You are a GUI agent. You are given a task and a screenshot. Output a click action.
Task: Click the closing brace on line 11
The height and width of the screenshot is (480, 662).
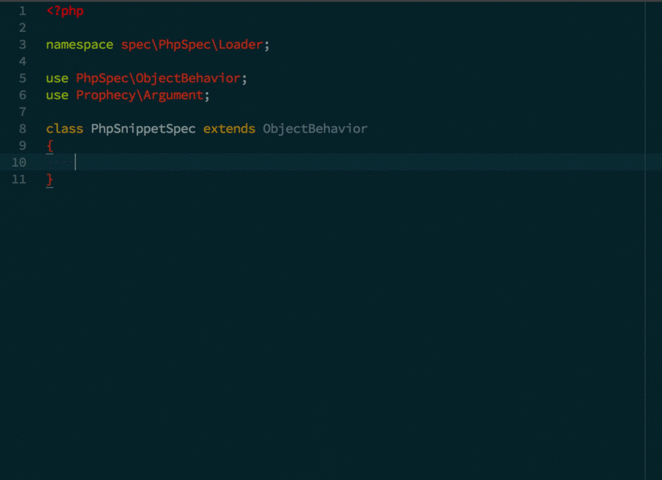[x=50, y=180]
